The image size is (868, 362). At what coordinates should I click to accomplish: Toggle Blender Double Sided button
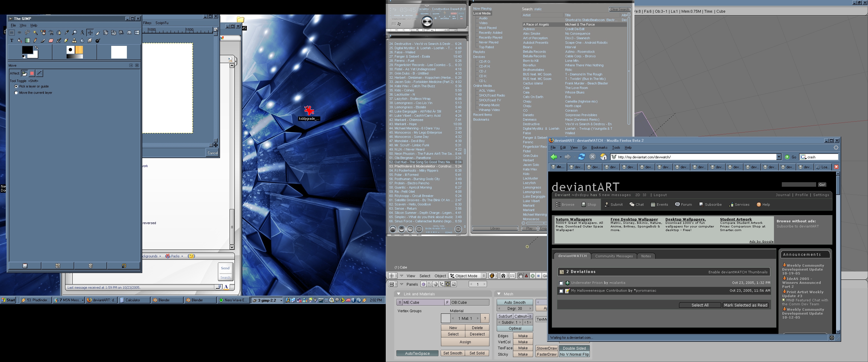point(574,348)
